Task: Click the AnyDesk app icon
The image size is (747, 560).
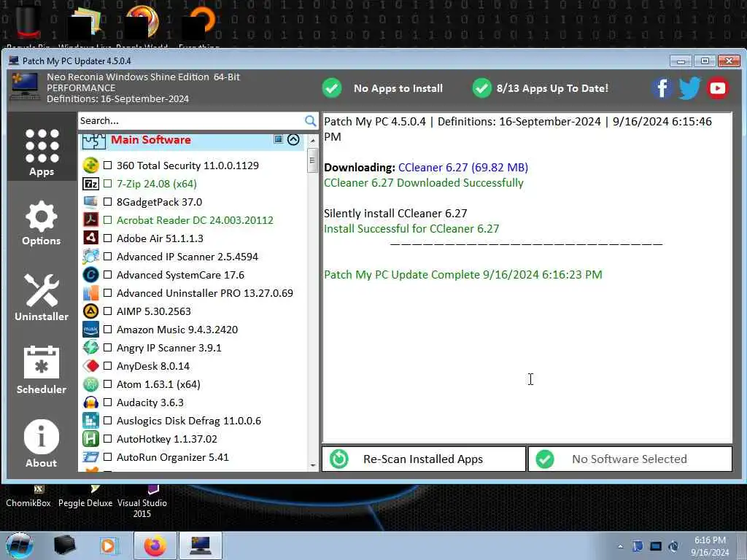Action: point(90,366)
